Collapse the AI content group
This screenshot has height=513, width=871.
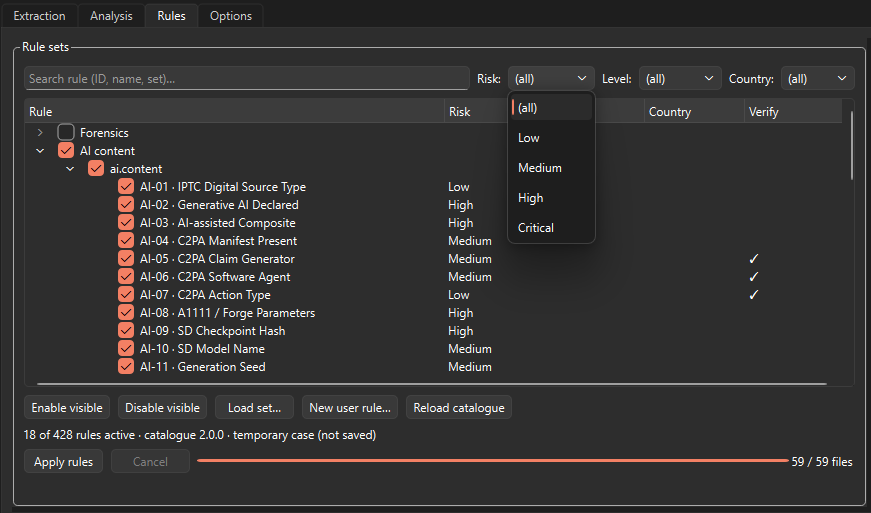pyautogui.click(x=40, y=151)
